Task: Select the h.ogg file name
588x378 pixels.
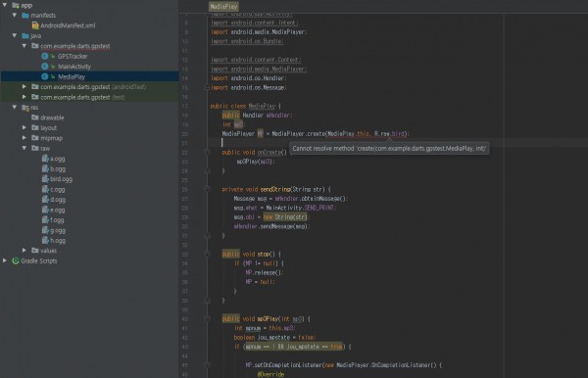Action: (58, 241)
